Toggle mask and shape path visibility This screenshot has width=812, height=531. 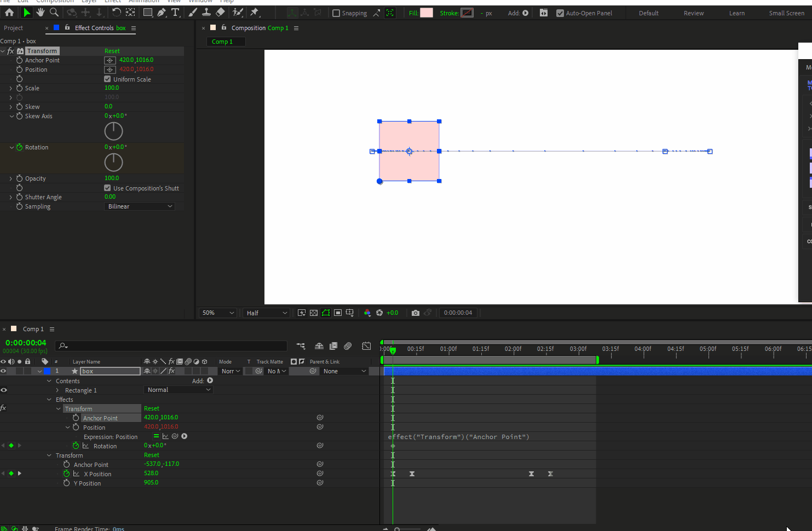[x=326, y=313]
